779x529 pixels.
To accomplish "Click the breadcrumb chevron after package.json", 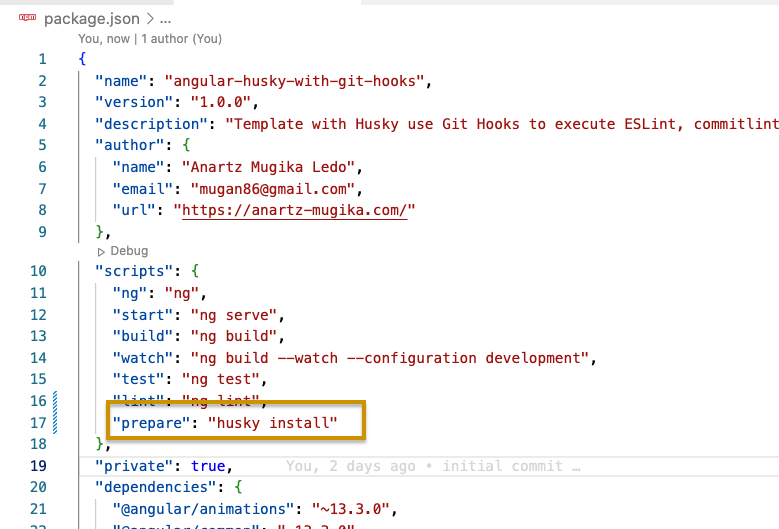I will (x=150, y=19).
